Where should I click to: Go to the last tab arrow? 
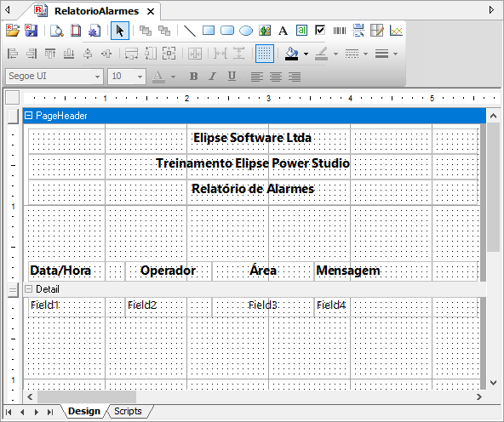coord(50,412)
